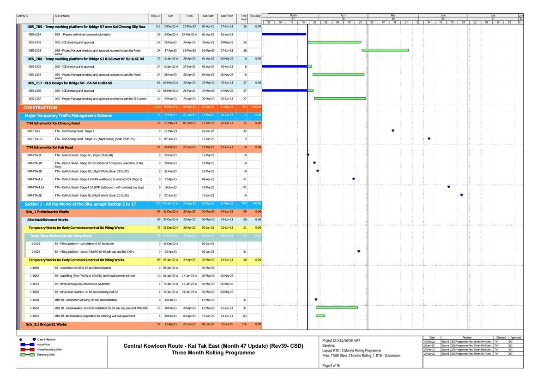Sort by the Activity Name column header
This screenshot has height=392, width=555.
coord(62,16)
